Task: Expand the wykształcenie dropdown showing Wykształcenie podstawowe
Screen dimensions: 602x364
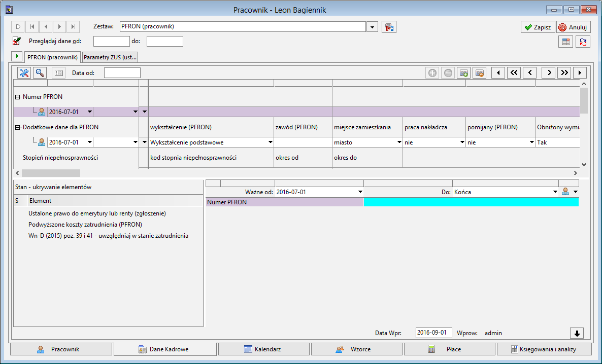Action: click(270, 142)
